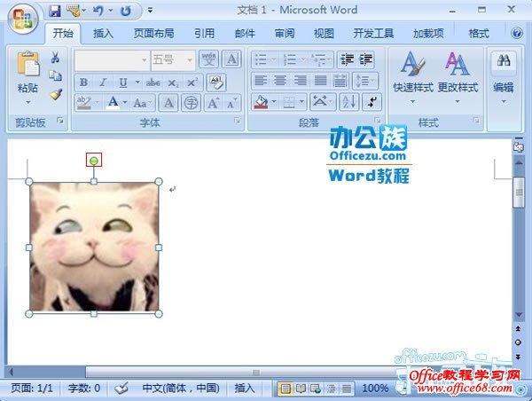Open font color dropdown arrow
This screenshot has height=401, width=532.
125,103
